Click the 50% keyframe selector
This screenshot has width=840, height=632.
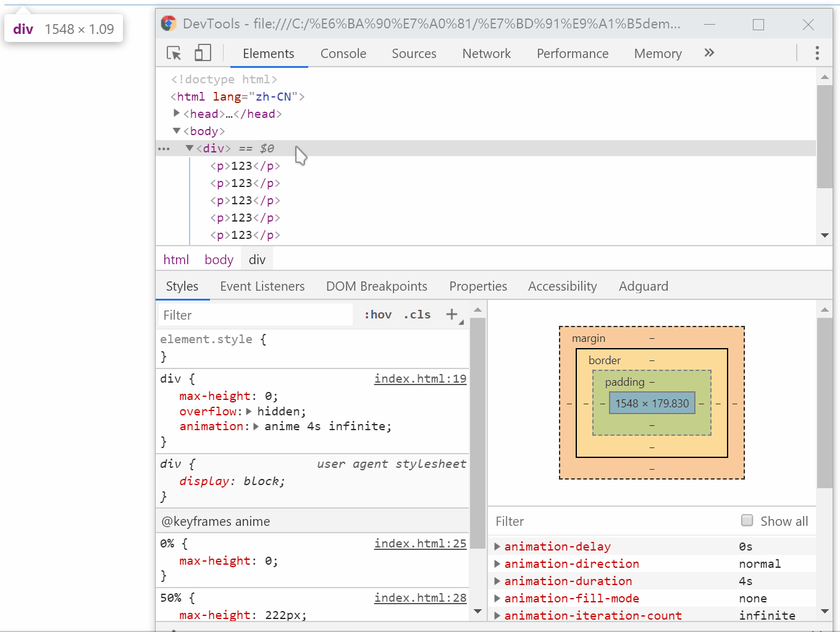click(171, 597)
